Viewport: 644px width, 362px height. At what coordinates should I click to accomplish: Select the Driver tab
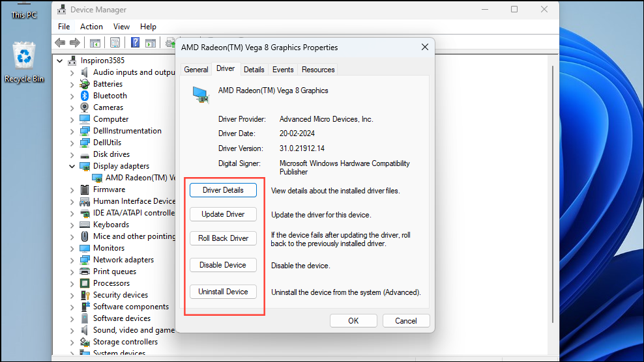(226, 68)
